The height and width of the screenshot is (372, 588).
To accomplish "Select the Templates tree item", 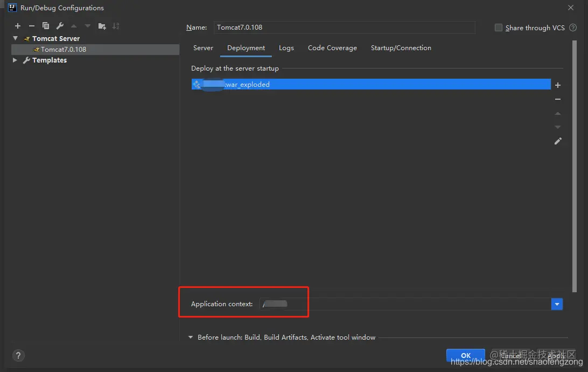I will pyautogui.click(x=49, y=60).
